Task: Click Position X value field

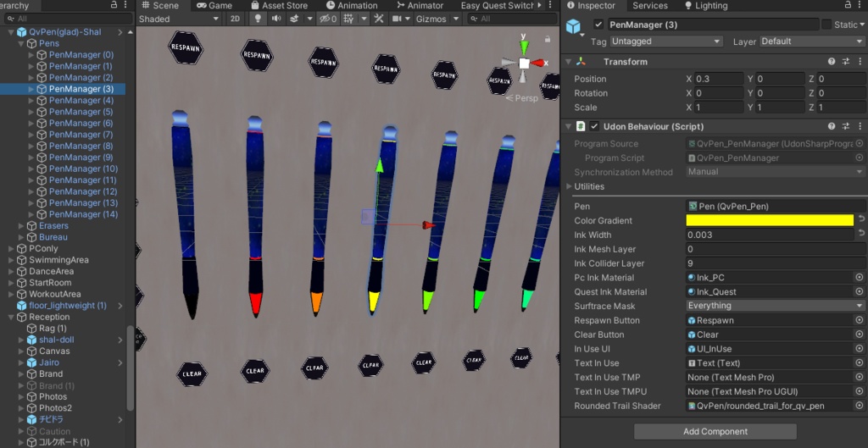Action: pos(719,79)
